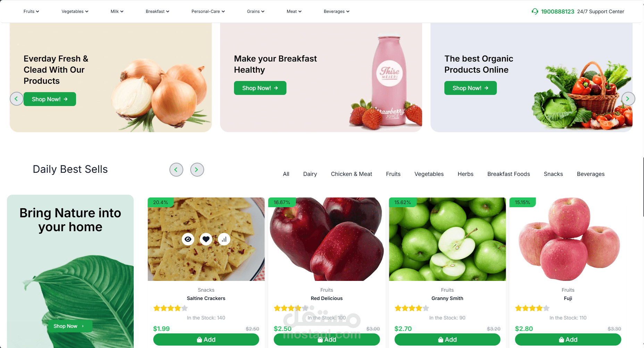
Task: Click Shop Now on breakfast banner
Action: (260, 88)
